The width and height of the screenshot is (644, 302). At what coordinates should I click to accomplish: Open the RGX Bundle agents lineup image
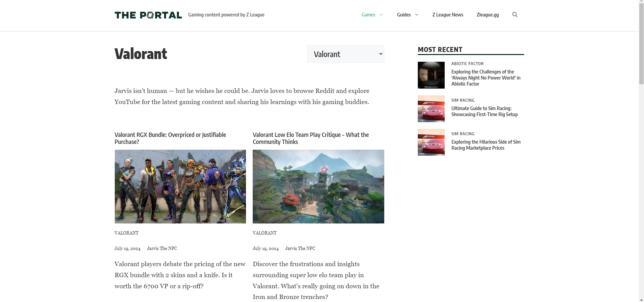click(180, 187)
